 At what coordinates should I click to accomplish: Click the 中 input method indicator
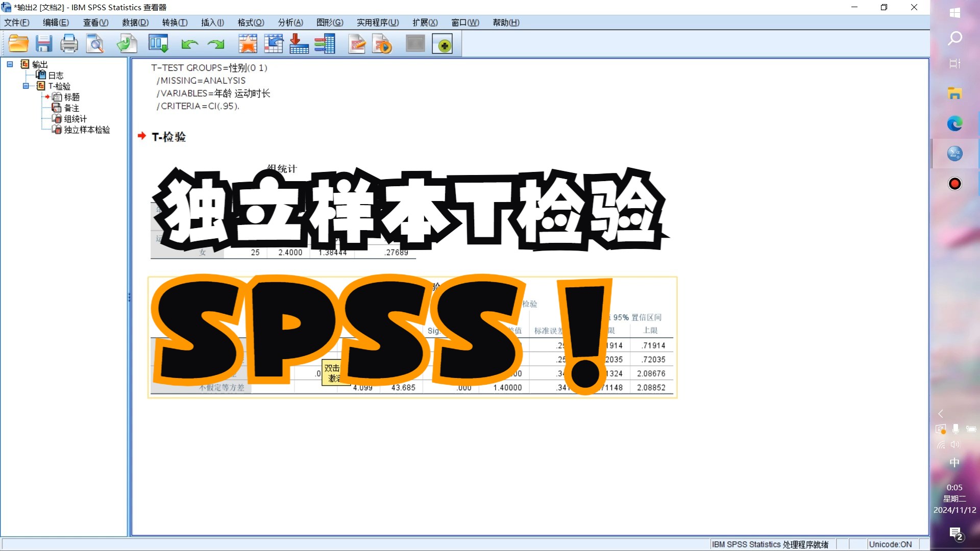coord(954,463)
